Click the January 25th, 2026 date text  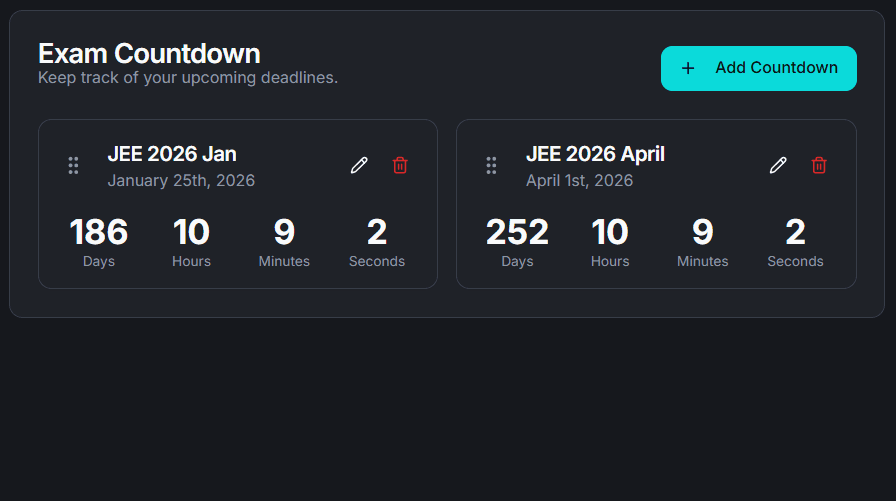point(181,181)
